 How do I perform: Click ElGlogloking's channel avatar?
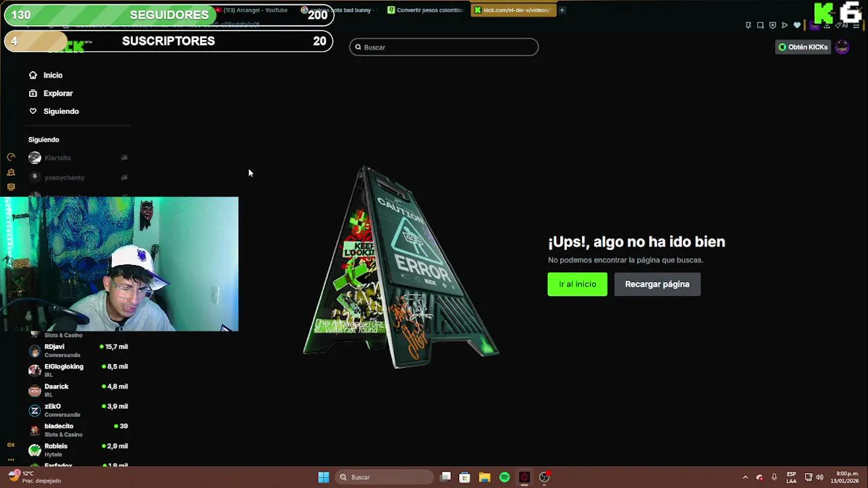click(x=35, y=370)
